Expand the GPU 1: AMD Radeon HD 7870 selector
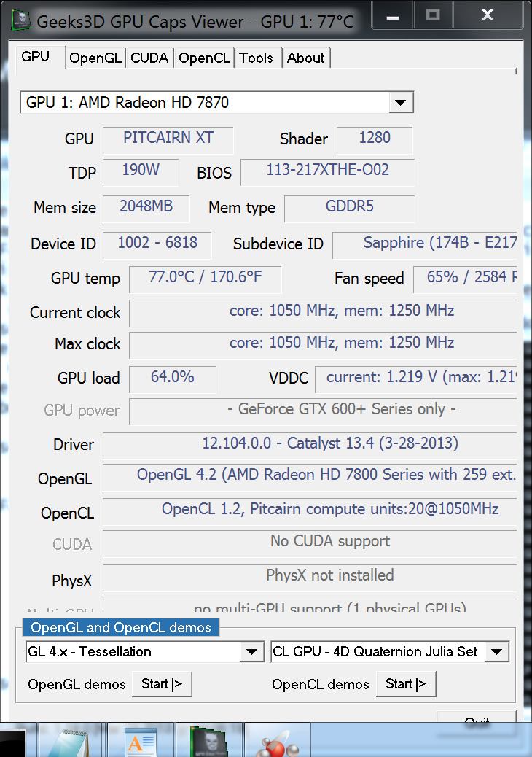This screenshot has height=757, width=532. point(401,102)
